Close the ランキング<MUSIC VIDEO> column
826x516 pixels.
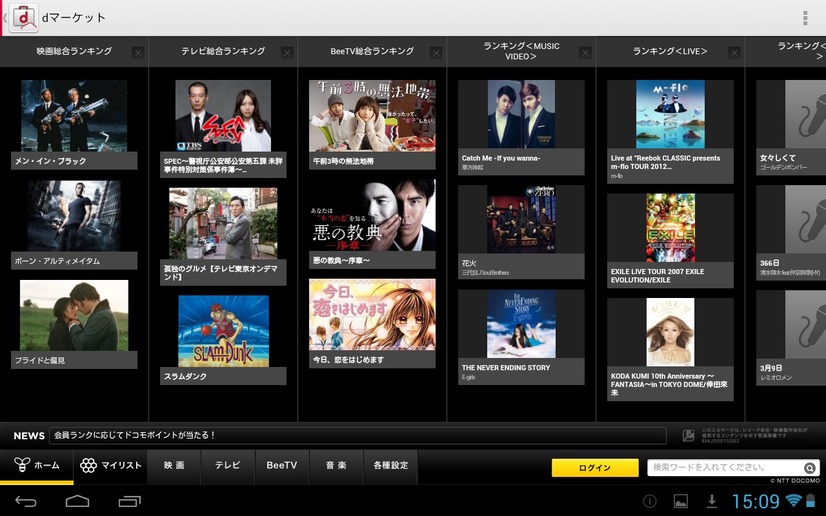pyautogui.click(x=585, y=52)
